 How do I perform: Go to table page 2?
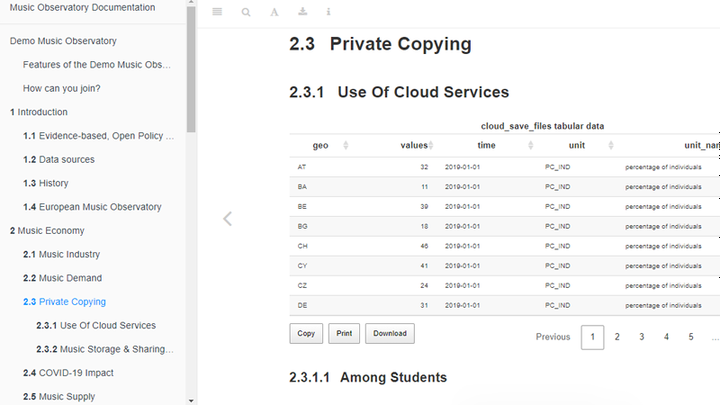tap(617, 337)
